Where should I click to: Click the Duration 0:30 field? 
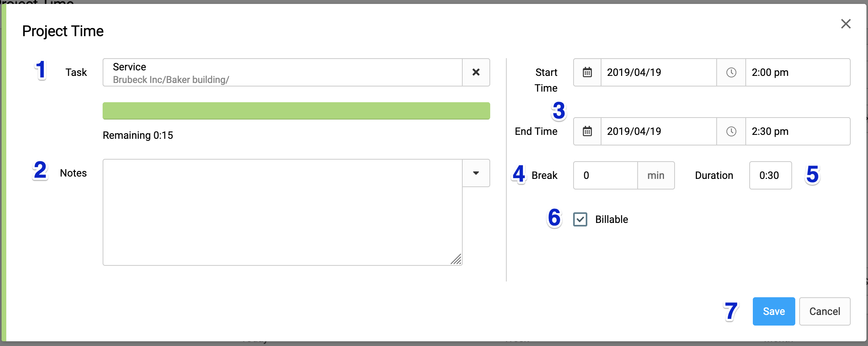(x=771, y=175)
